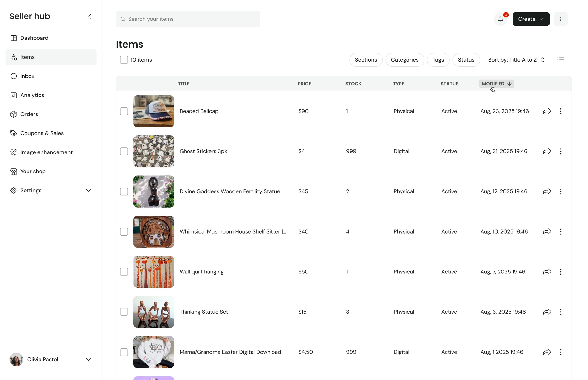Screen dimensions: 588x380
Task: Open Whimsical Mushroom House thumbnail
Action: pos(153,232)
